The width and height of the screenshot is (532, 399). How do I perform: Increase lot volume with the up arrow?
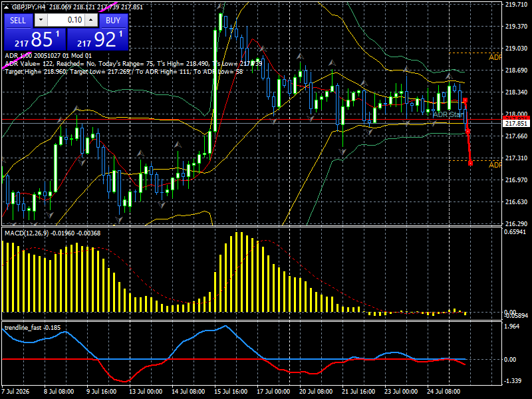(x=91, y=20)
